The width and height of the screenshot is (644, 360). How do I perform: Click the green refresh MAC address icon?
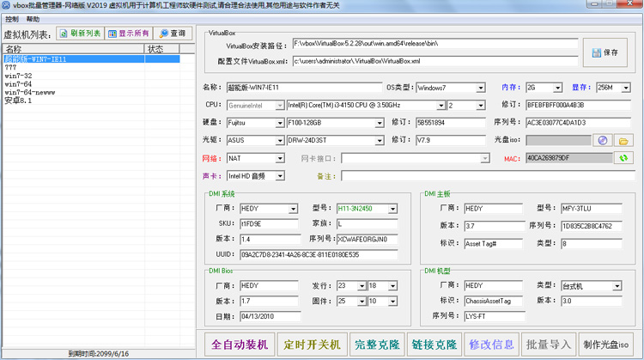623,158
